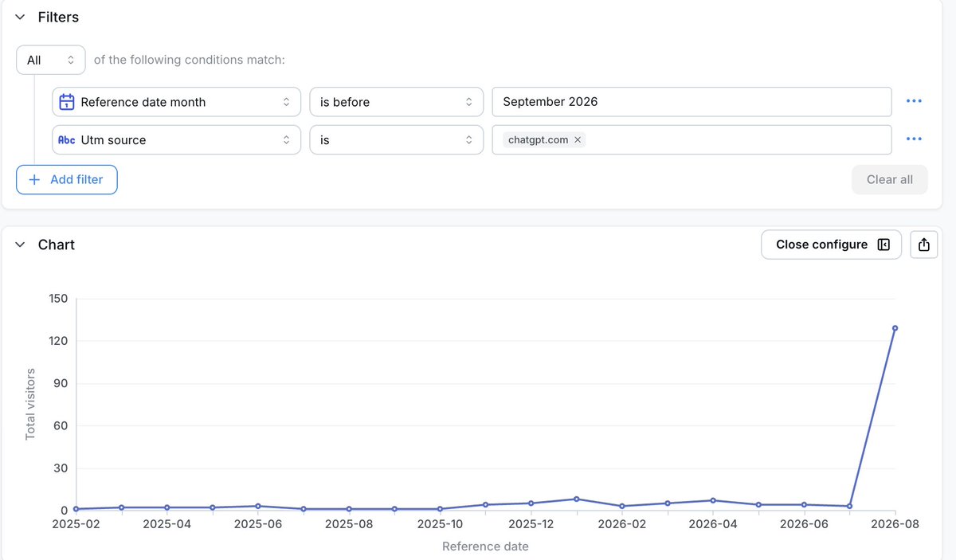Select the 2026-08 data point on chart

point(895,328)
